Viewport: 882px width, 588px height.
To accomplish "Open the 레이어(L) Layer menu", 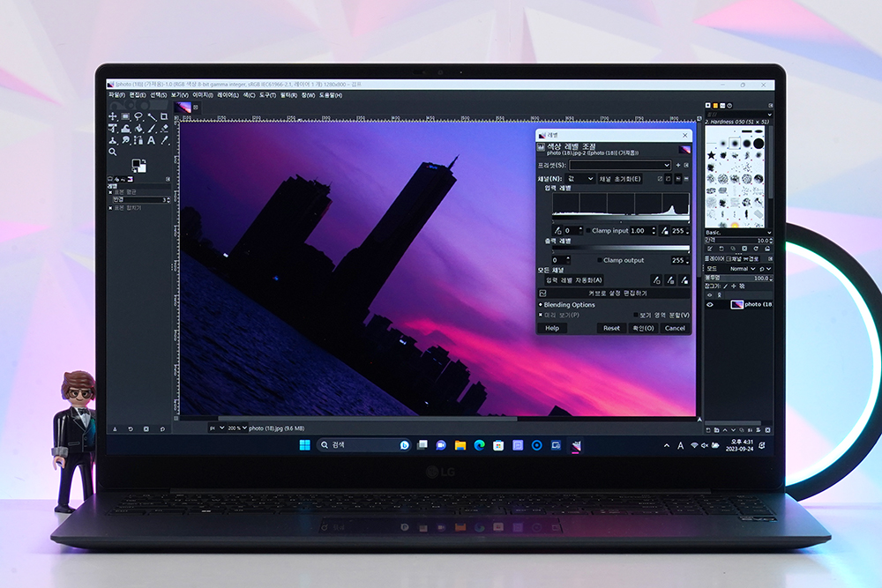I will [x=228, y=95].
